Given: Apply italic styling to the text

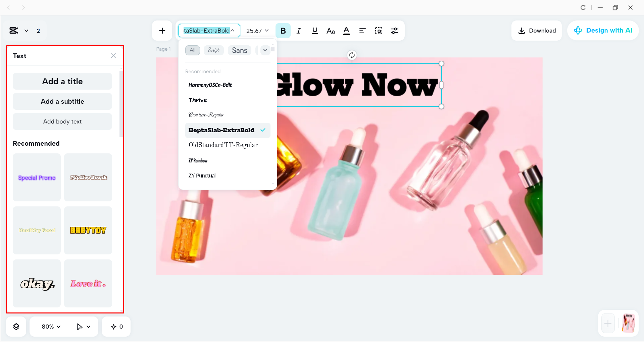Looking at the screenshot, I should [299, 31].
